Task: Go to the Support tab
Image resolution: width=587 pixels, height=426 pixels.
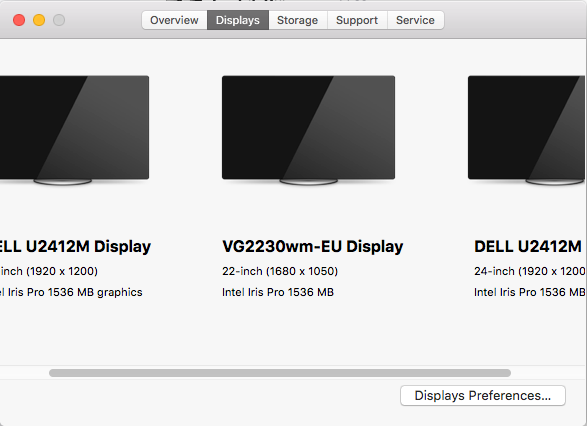Action: pyautogui.click(x=357, y=20)
